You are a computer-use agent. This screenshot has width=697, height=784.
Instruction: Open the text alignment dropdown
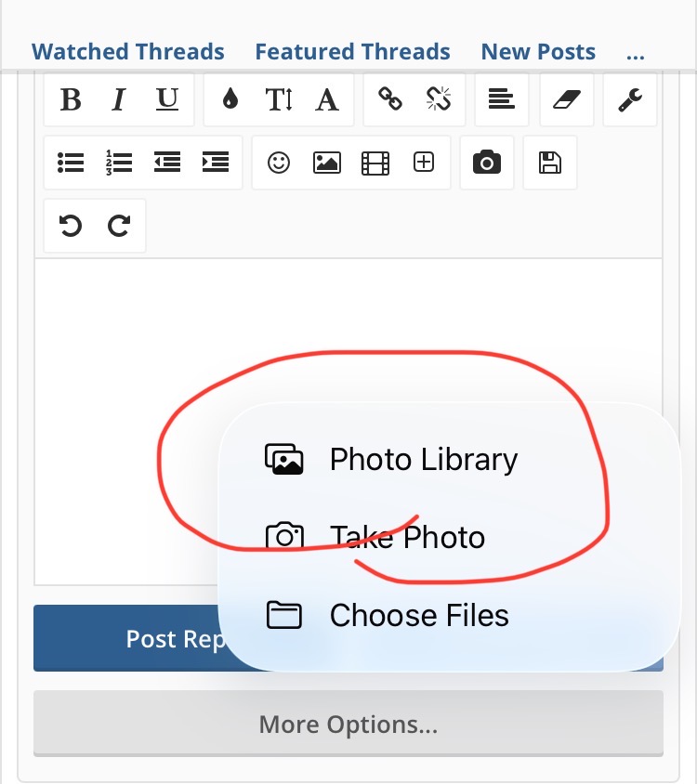pyautogui.click(x=502, y=100)
